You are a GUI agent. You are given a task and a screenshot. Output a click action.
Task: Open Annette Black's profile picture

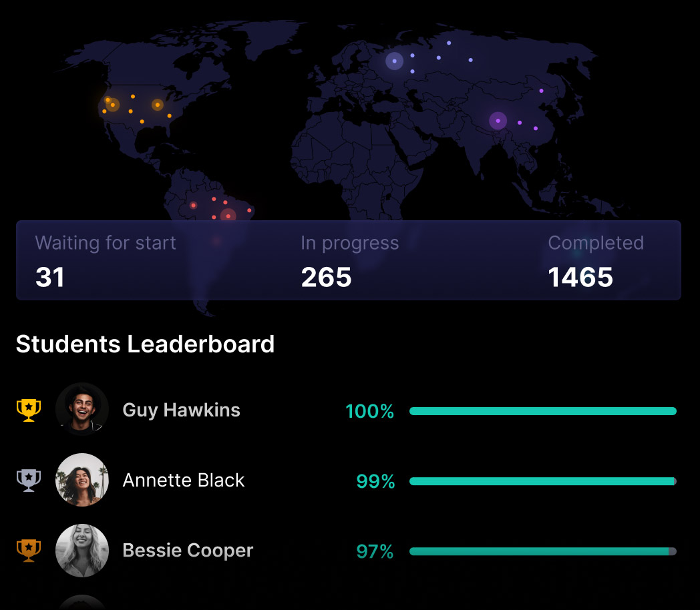tap(82, 480)
